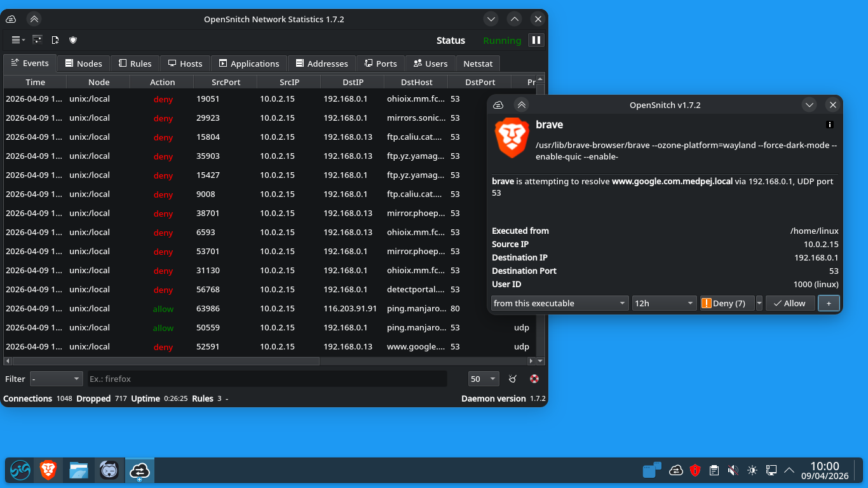868x488 pixels.
Task: Switch to the Netstat tab
Action: tap(478, 64)
